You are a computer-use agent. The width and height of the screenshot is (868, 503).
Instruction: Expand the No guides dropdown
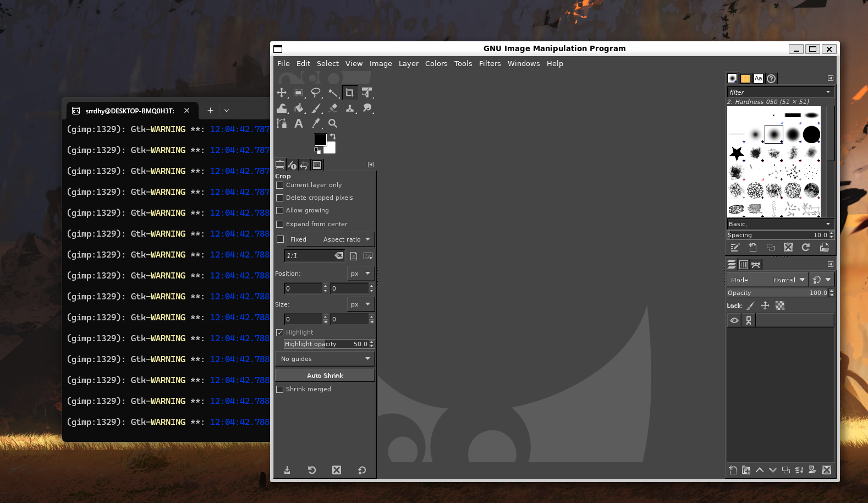tap(325, 359)
